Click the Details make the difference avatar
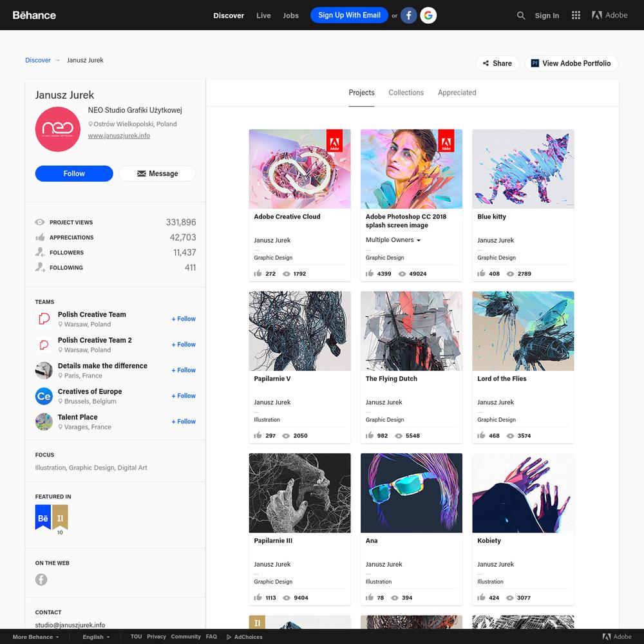Viewport: 644px width, 644px height. coord(44,370)
